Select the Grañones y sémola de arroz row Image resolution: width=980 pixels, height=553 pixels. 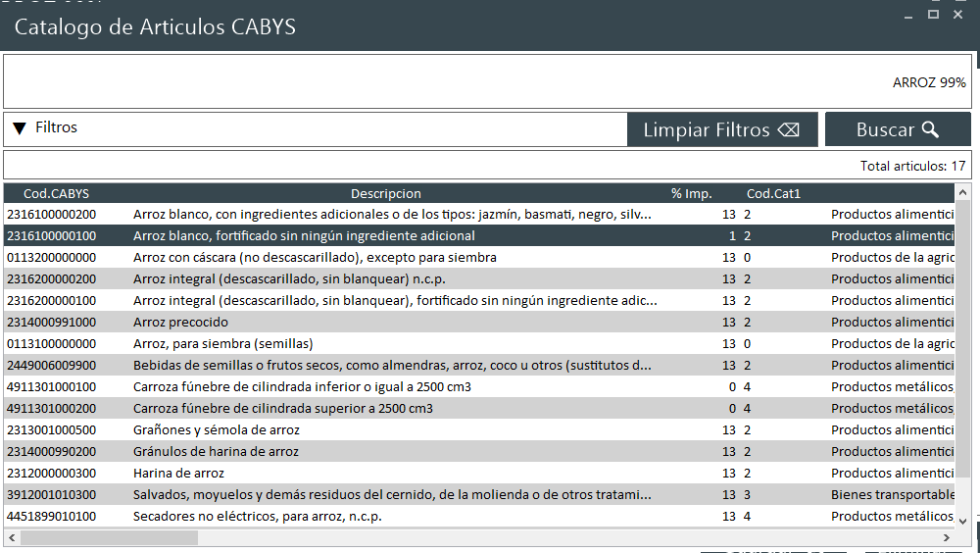point(216,429)
